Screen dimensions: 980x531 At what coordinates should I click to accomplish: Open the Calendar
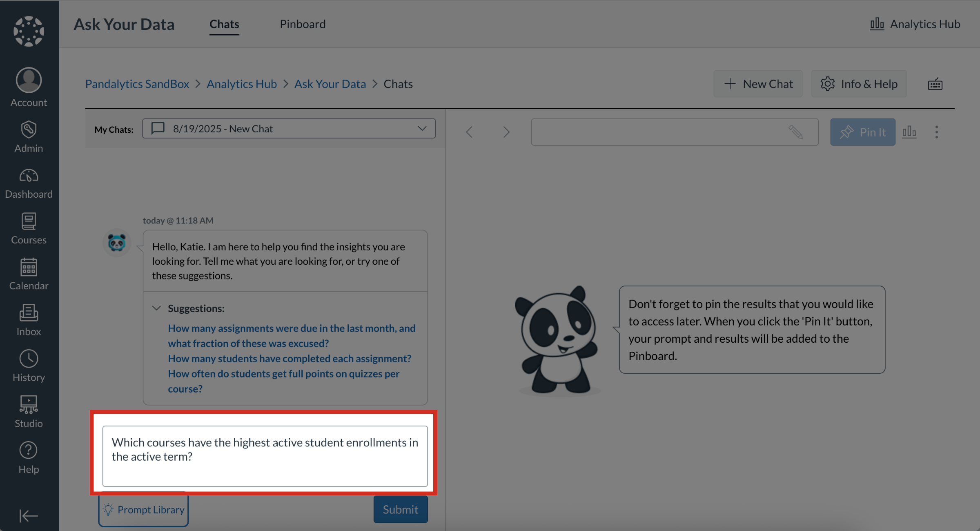[29, 274]
